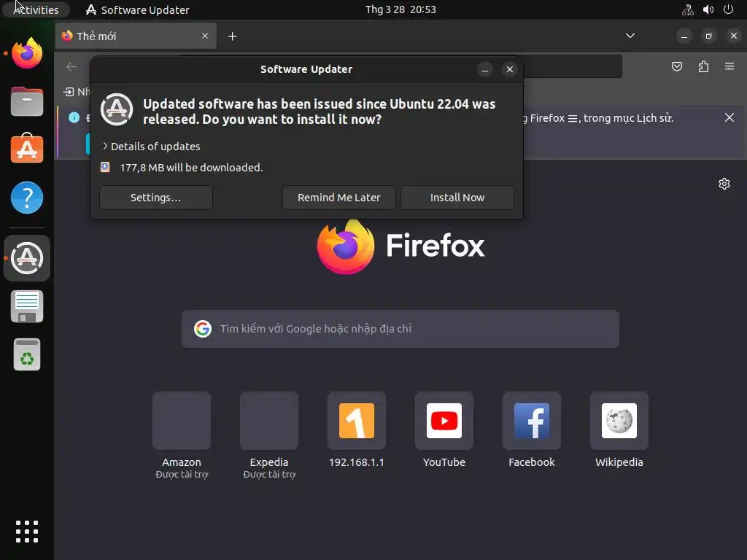Screen dimensions: 747x560
Task: Open the clock and calendar menu
Action: click(x=400, y=9)
